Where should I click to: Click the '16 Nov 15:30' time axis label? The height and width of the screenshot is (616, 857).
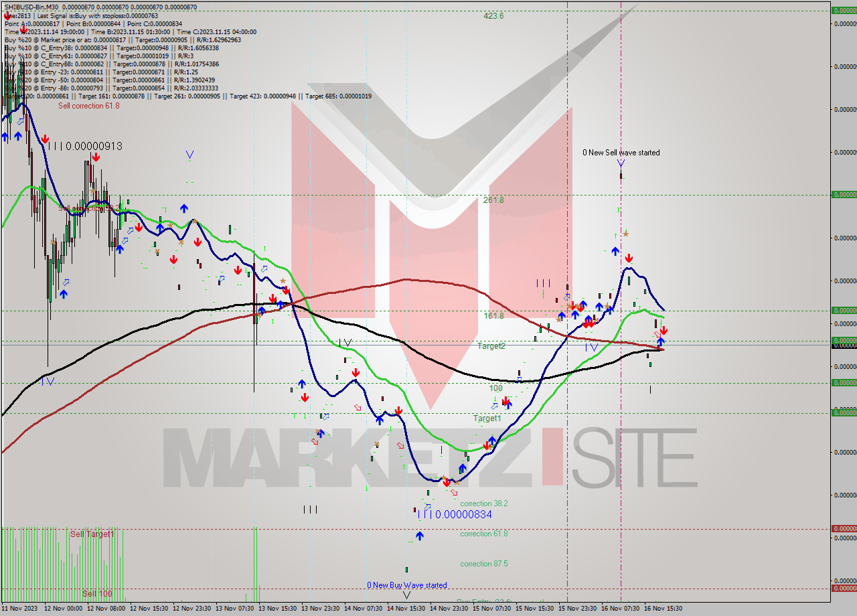(664, 609)
